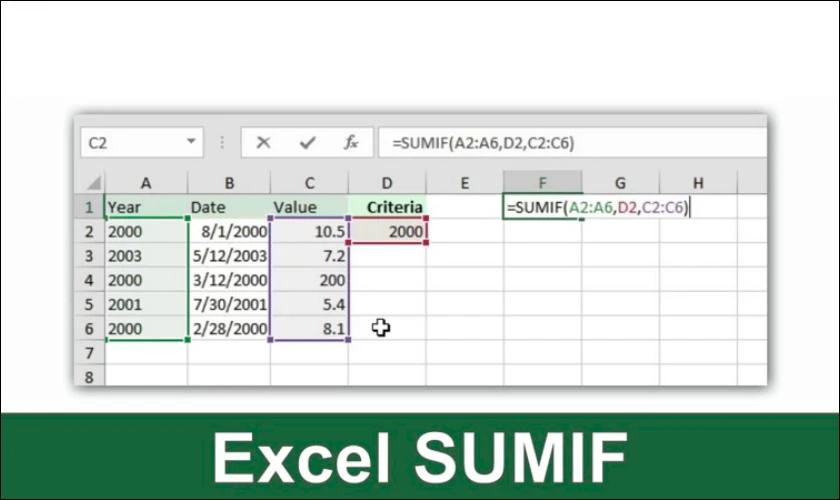Click value cell 200
This screenshot has height=500, width=840.
309,280
